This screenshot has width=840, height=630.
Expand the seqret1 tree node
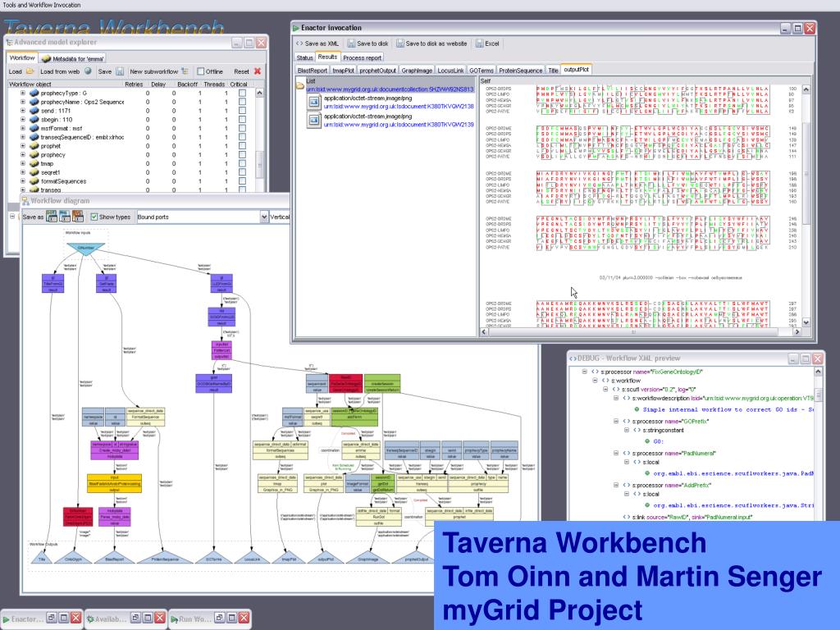[x=22, y=172]
